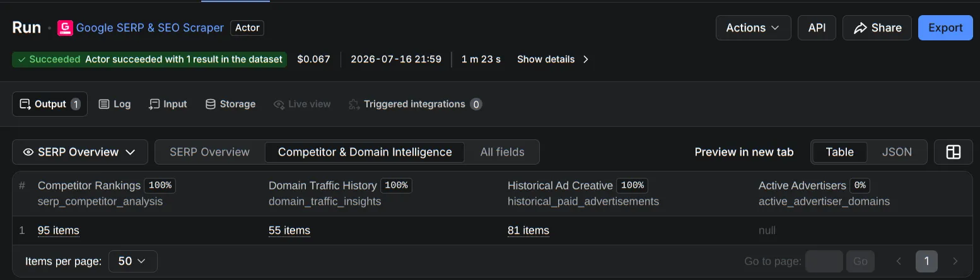
Task: Click the active_advertiser_domains field name
Action: pyautogui.click(x=824, y=202)
